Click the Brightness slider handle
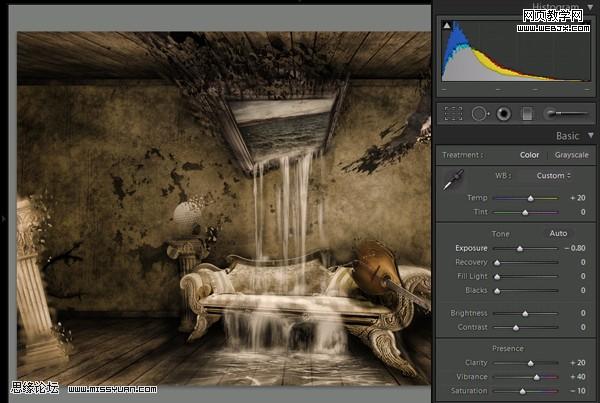The width and height of the screenshot is (600, 403). coord(525,314)
